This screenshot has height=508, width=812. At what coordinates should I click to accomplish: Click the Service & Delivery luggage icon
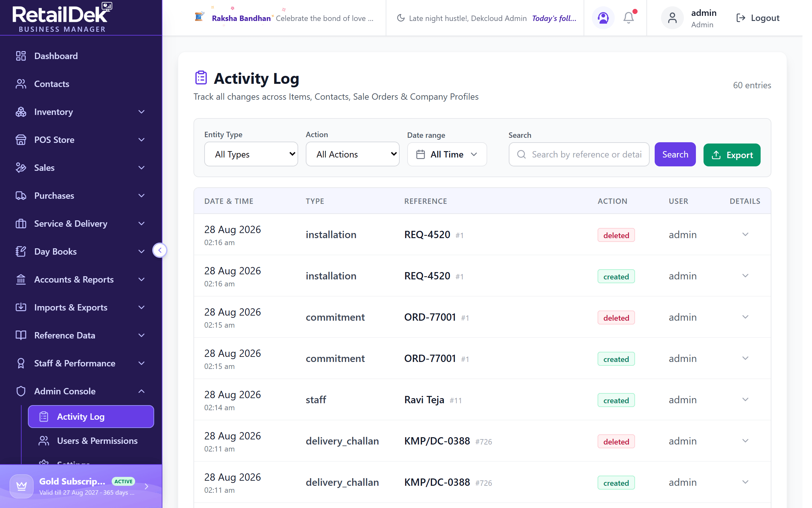point(21,223)
